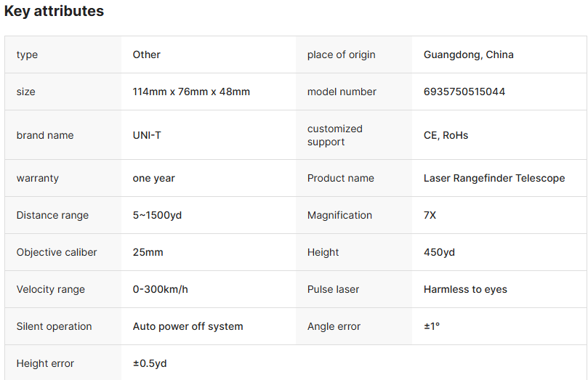This screenshot has width=588, height=380.
Task: Select the 5~1500yd distance range value
Action: [157, 215]
